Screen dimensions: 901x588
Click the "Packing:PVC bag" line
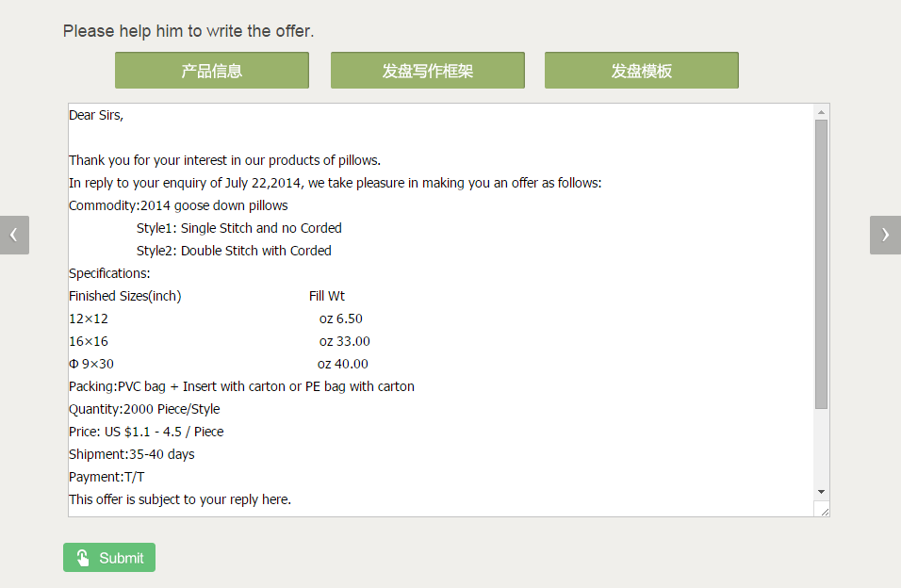(x=241, y=386)
